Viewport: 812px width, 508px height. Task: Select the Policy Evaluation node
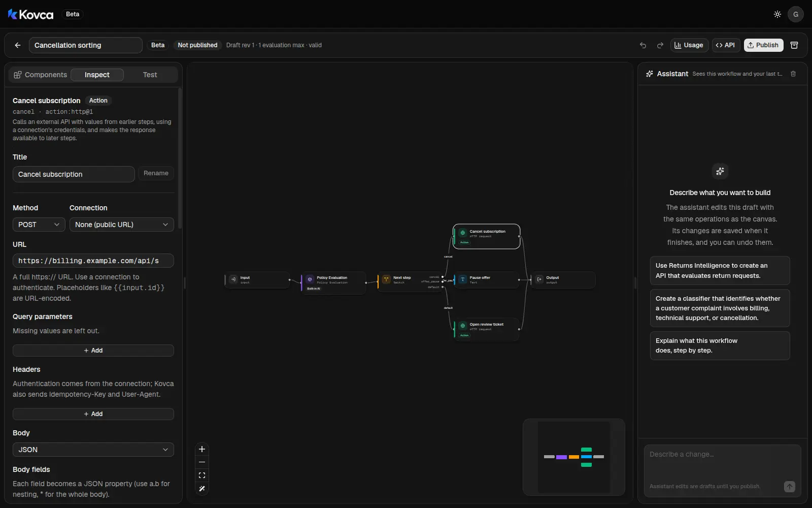click(x=333, y=282)
